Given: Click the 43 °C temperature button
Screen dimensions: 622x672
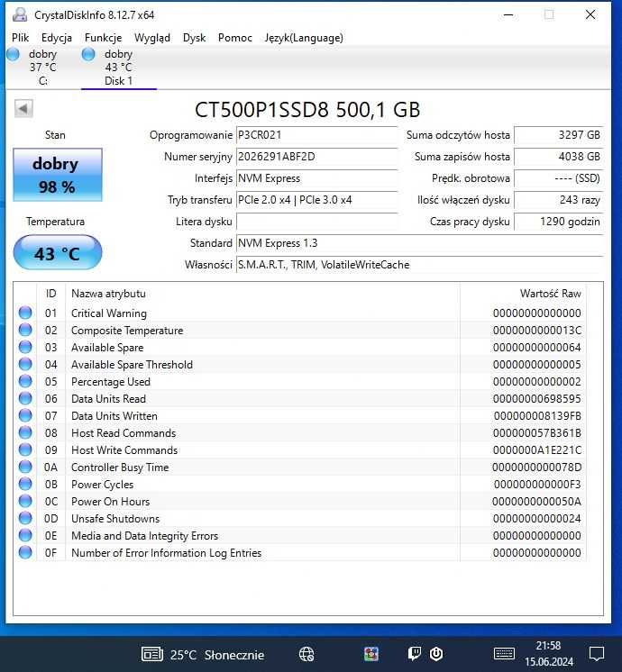Looking at the screenshot, I should (x=58, y=253).
